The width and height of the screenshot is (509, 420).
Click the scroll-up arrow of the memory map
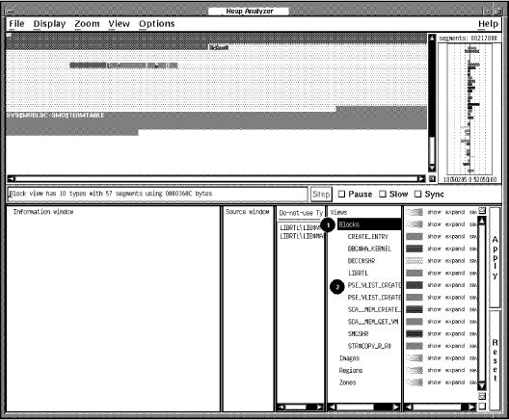432,38
